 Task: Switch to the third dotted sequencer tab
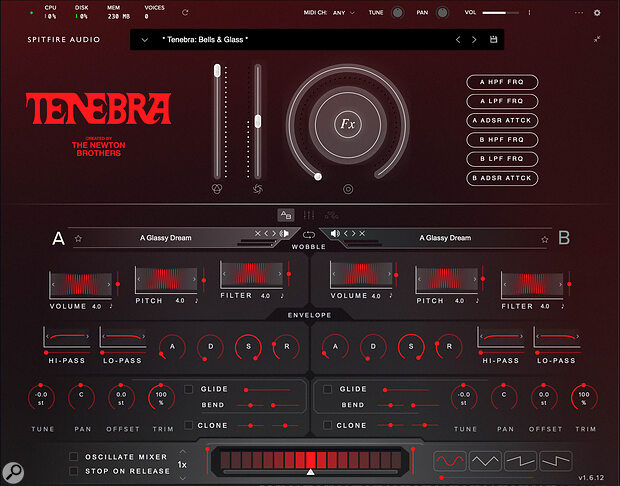331,215
